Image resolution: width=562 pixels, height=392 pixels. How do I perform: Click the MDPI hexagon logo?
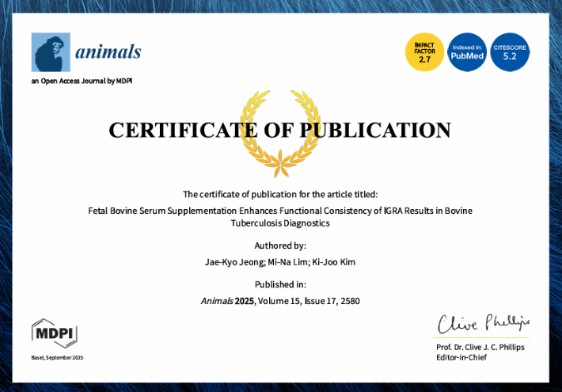pyautogui.click(x=55, y=333)
